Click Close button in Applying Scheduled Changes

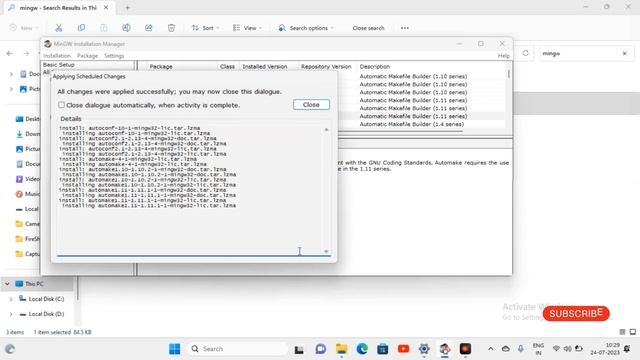(311, 104)
